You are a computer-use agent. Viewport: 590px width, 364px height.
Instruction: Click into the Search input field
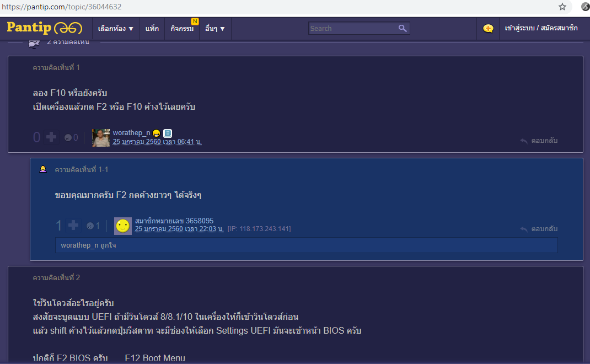(x=352, y=28)
